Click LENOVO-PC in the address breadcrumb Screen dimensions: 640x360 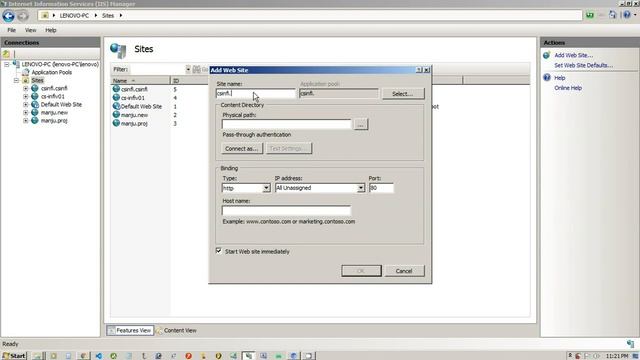[x=74, y=16]
